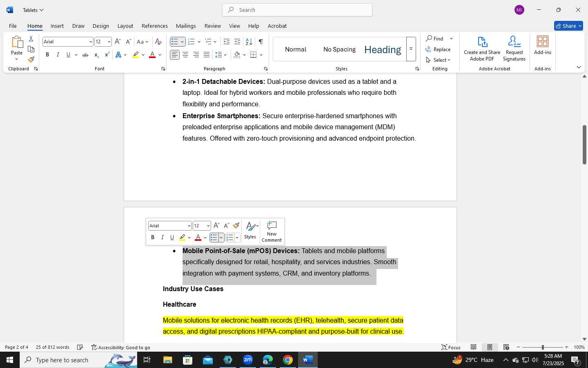Click the Replace button
This screenshot has height=368, width=588.
pyautogui.click(x=438, y=49)
